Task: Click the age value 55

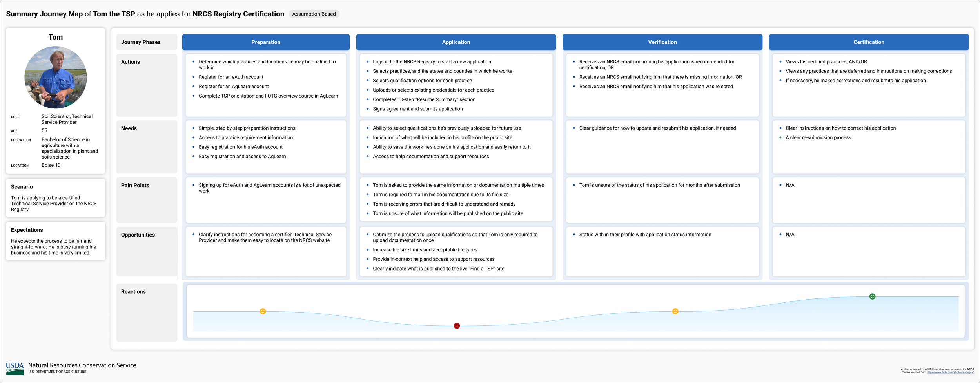Action: [44, 130]
